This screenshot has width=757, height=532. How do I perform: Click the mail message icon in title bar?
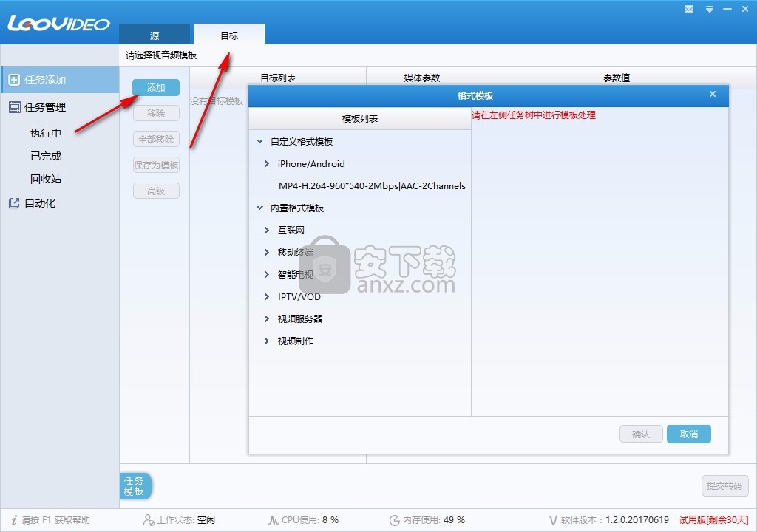(689, 9)
